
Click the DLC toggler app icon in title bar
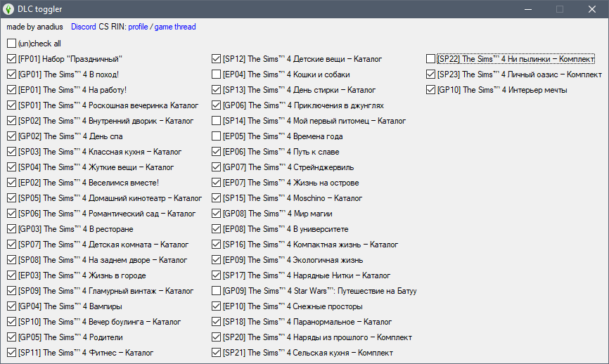point(9,9)
